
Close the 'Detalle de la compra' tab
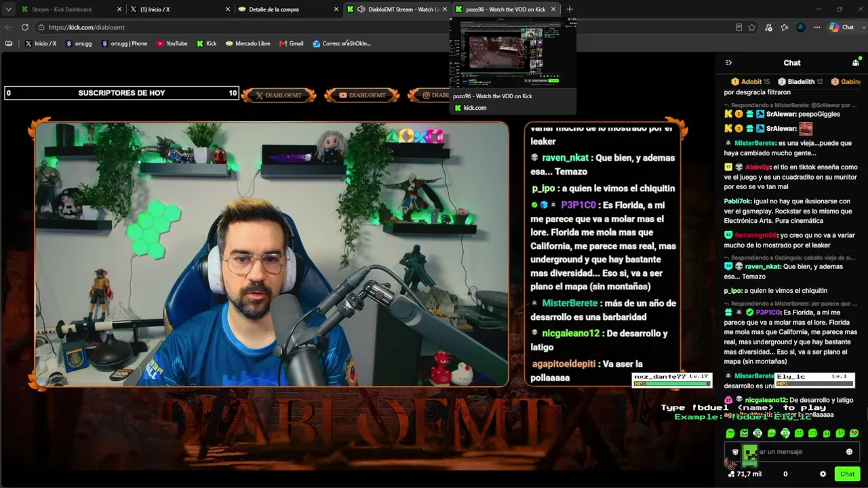(x=336, y=9)
